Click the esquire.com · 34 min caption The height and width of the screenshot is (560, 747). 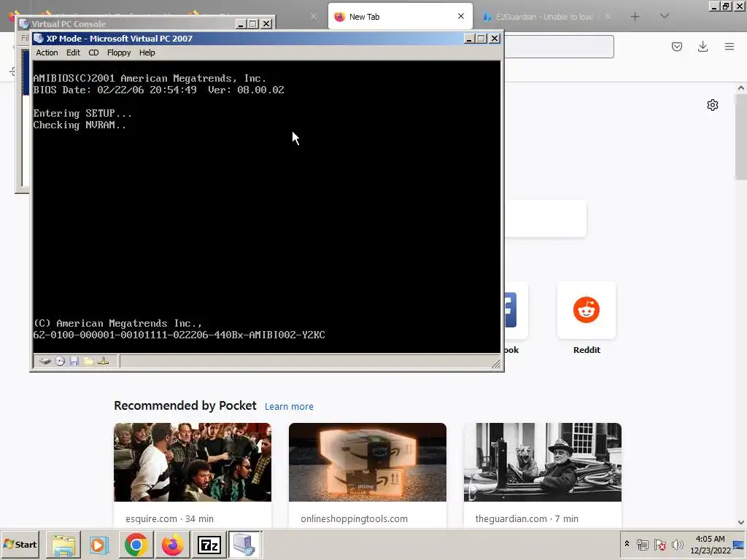(x=169, y=518)
